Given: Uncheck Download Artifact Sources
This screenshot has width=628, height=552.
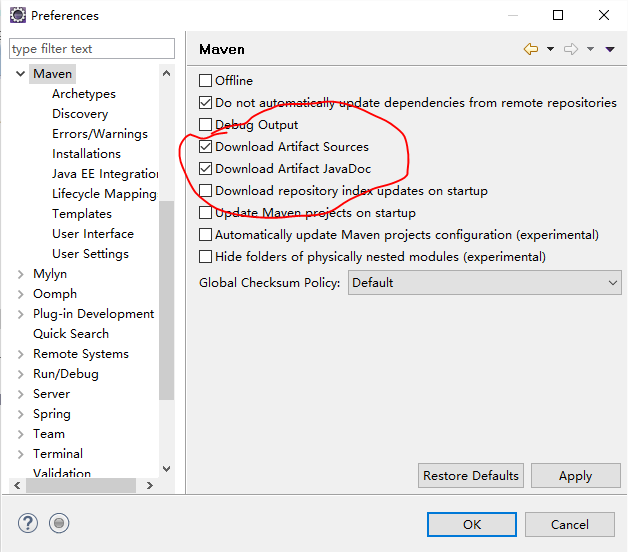Looking at the screenshot, I should click(x=205, y=147).
